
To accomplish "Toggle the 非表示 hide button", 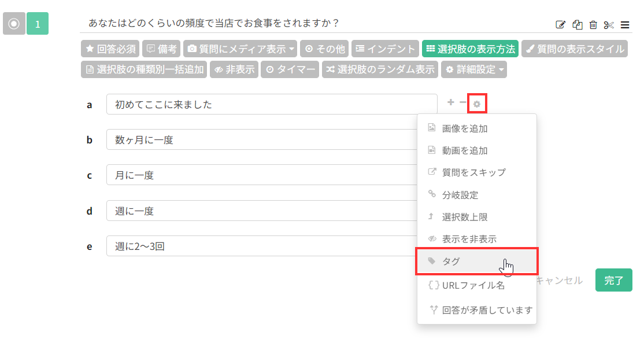I will pyautogui.click(x=234, y=69).
